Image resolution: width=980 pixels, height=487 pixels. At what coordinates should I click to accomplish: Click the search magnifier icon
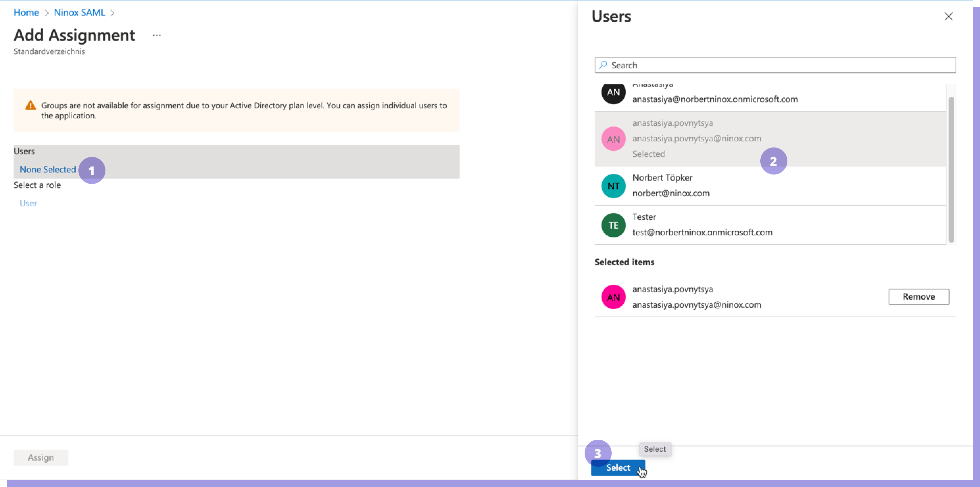603,65
